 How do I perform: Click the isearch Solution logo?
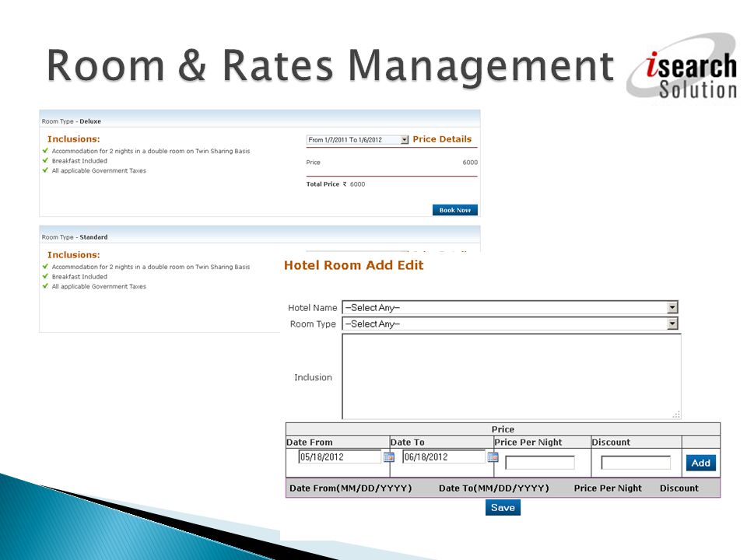tap(682, 66)
